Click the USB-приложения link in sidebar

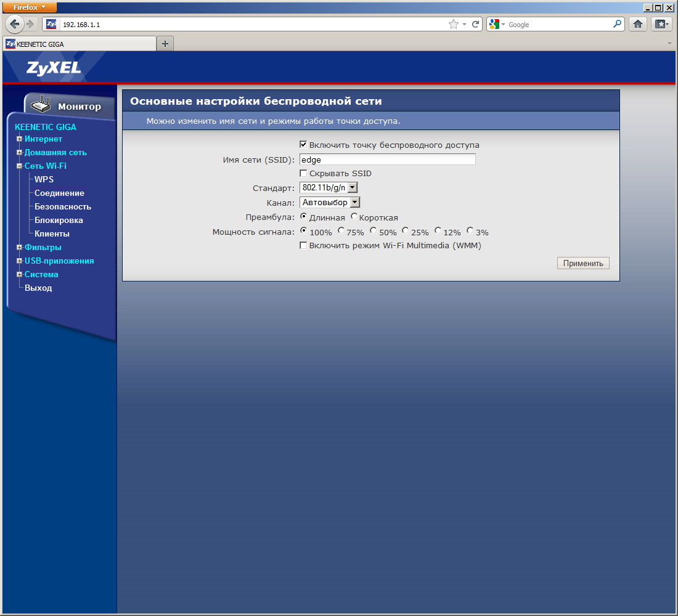[59, 261]
